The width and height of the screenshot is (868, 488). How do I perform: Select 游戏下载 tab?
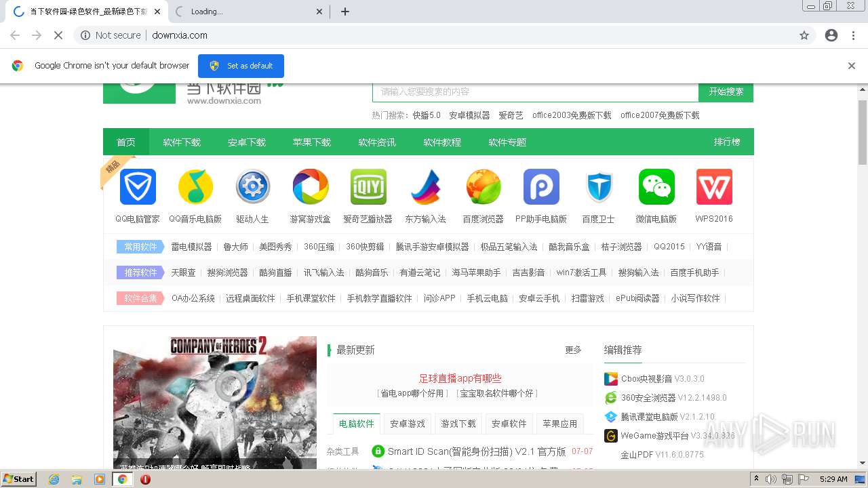coord(458,424)
